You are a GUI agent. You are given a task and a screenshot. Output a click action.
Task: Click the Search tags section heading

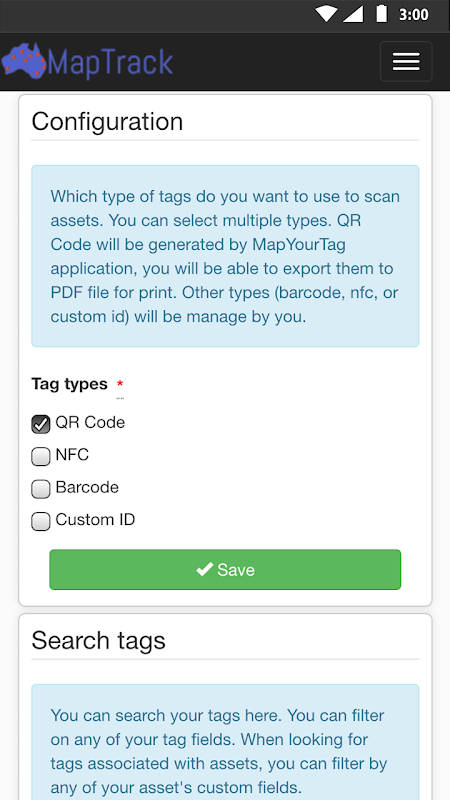[98, 640]
